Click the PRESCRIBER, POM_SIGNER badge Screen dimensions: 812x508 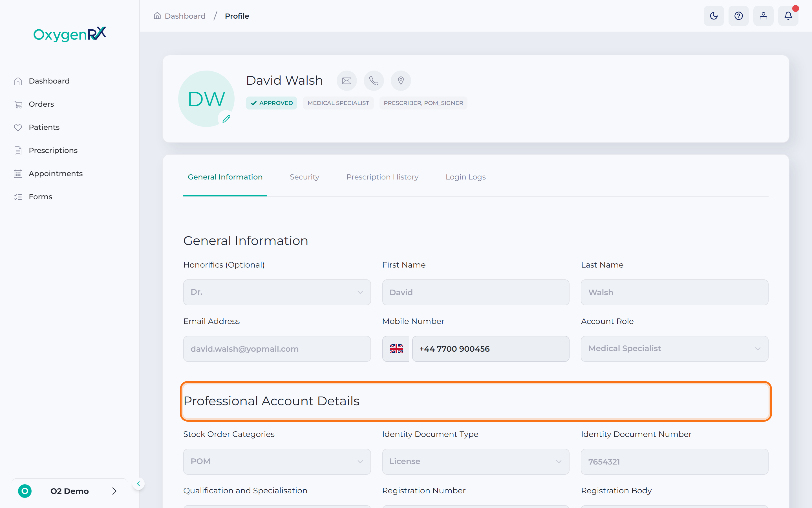[x=423, y=103]
